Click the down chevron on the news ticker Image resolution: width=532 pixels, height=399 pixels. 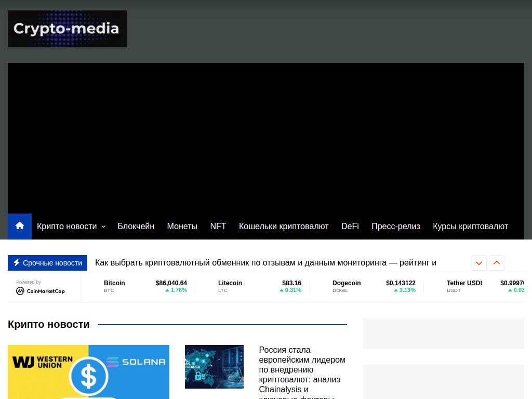[x=478, y=263]
